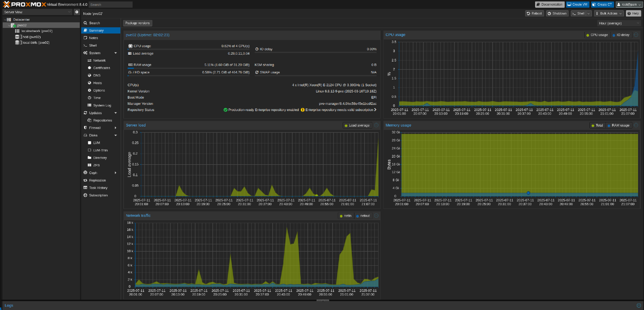This screenshot has width=644, height=310.
Task: Click local-btrfs (pve02) storage icon
Action: [x=17, y=43]
